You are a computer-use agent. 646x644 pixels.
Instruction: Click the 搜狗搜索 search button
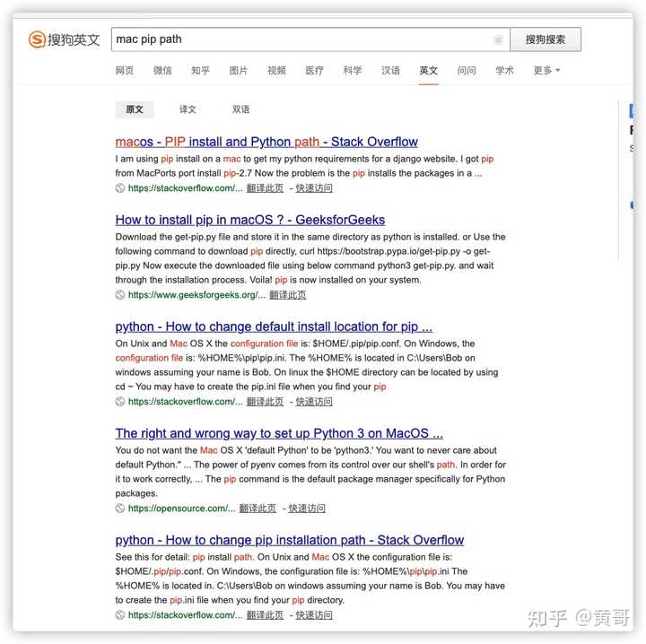546,39
